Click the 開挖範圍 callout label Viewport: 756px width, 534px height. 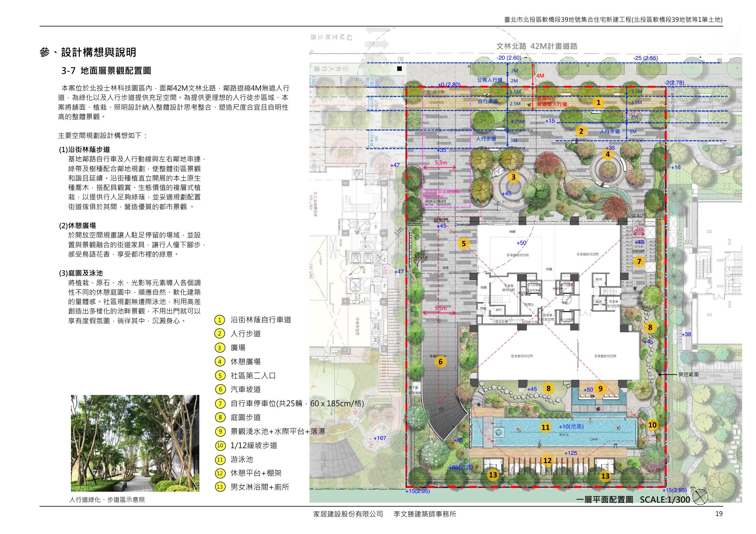pos(688,375)
